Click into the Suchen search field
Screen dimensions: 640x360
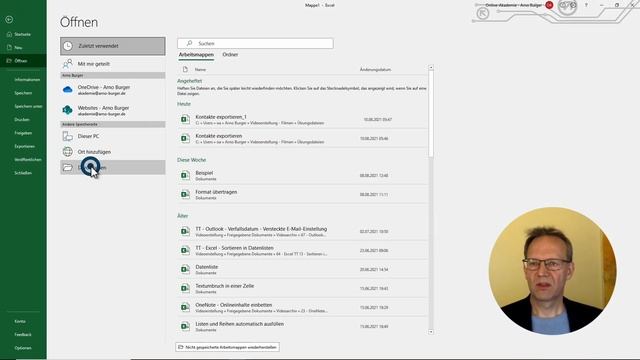tap(255, 43)
